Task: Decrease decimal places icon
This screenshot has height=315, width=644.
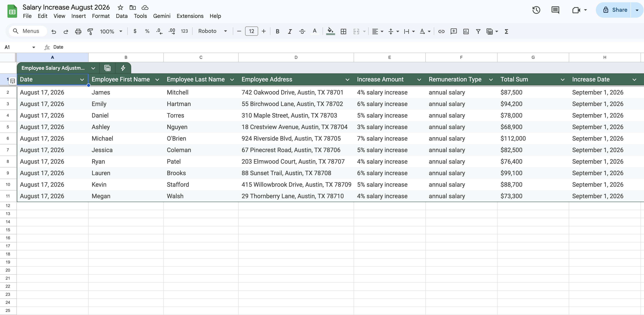Action: (x=159, y=31)
